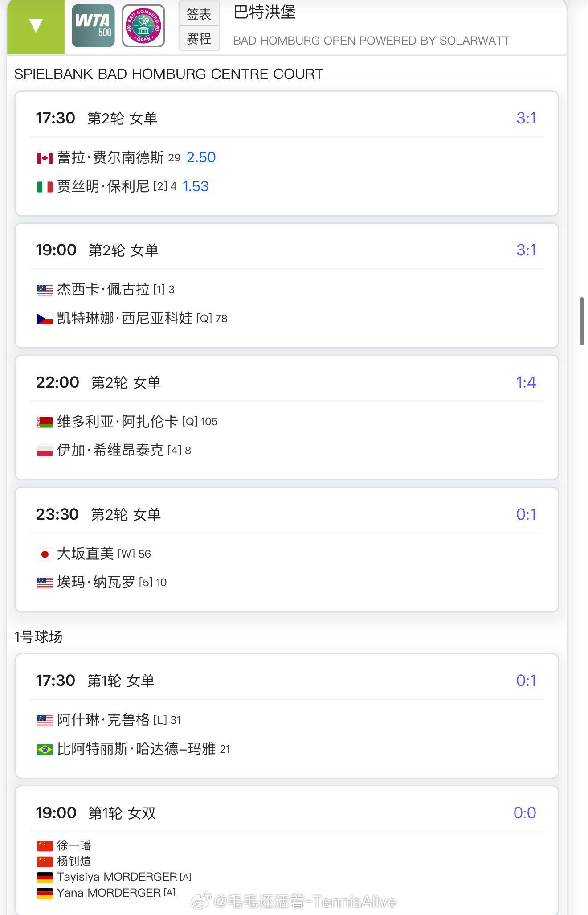This screenshot has width=588, height=915.
Task: Open the 签表 draw tab
Action: tap(199, 14)
